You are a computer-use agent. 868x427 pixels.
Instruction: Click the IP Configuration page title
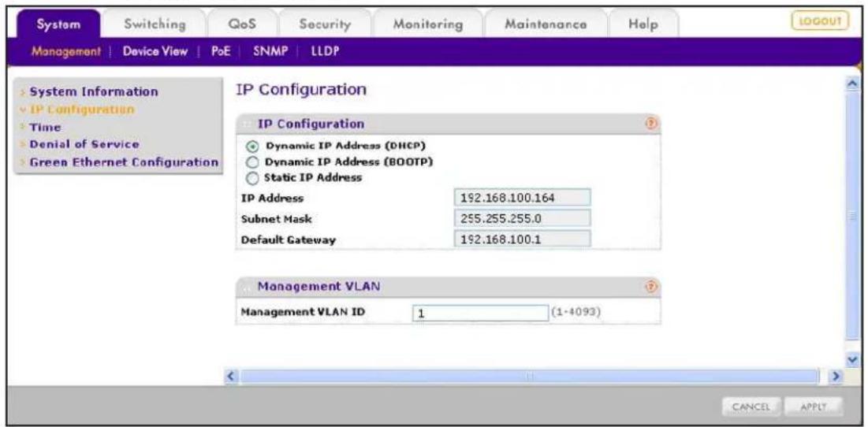point(301,90)
